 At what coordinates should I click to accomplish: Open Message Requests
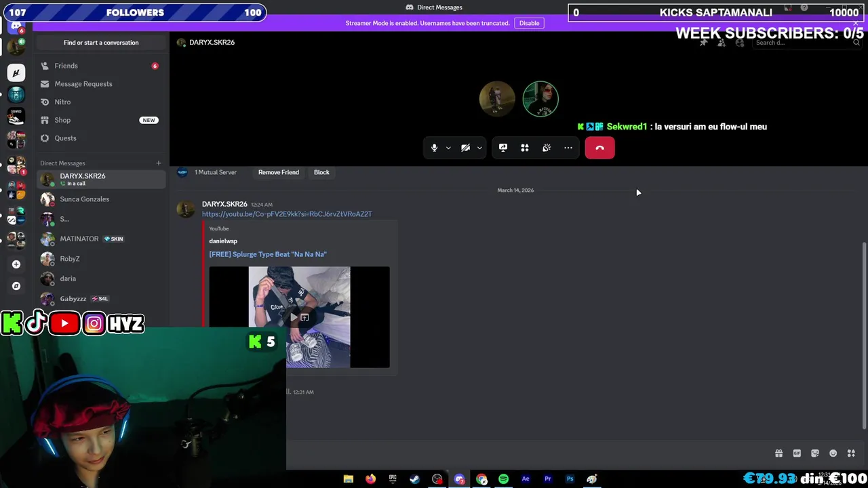(101, 84)
